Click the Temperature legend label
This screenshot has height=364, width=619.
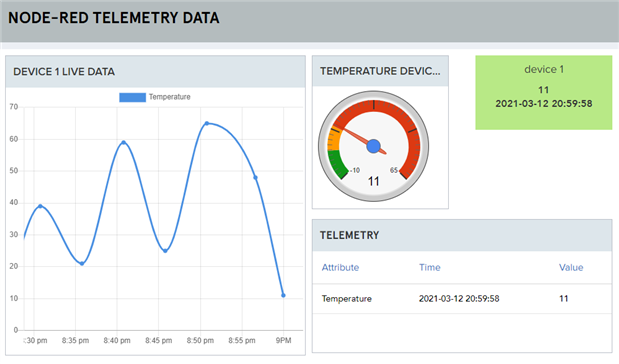click(170, 97)
